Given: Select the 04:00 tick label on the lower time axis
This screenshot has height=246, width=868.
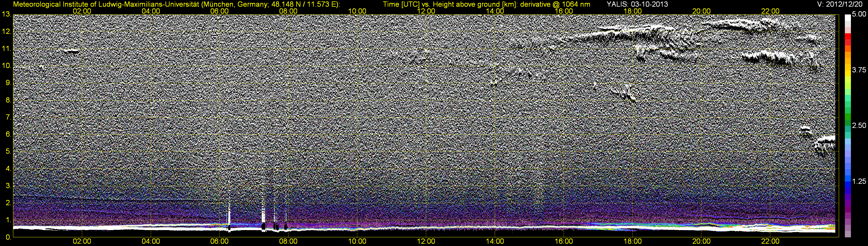Looking at the screenshot, I should coord(151,242).
